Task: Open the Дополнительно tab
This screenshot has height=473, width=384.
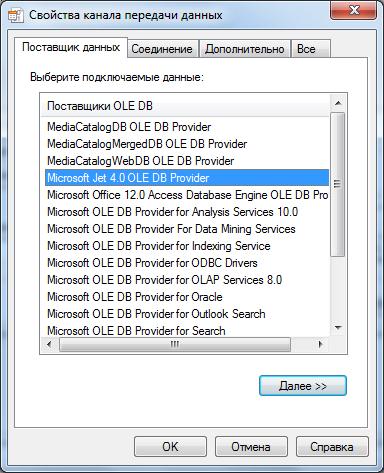Action: (x=245, y=49)
